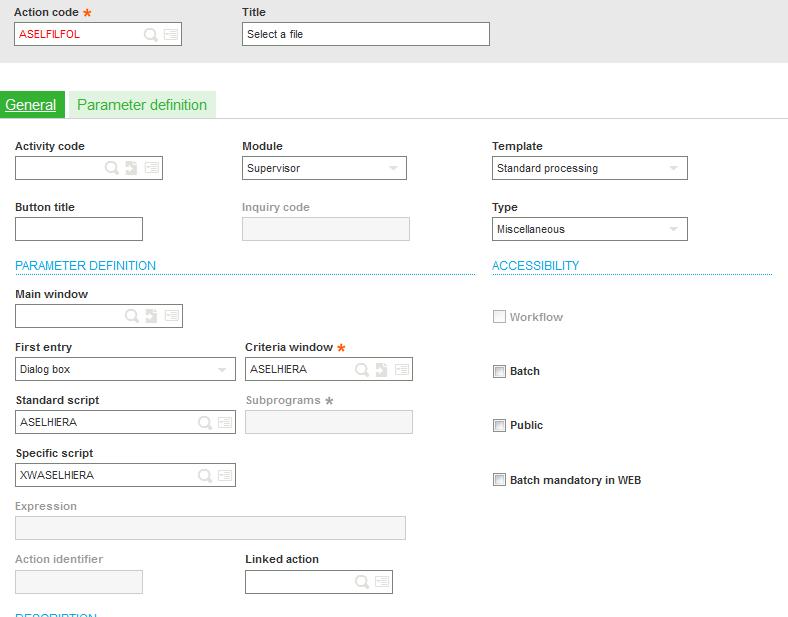Open the Criteria window selection list icon
788x617 pixels.
tap(401, 369)
